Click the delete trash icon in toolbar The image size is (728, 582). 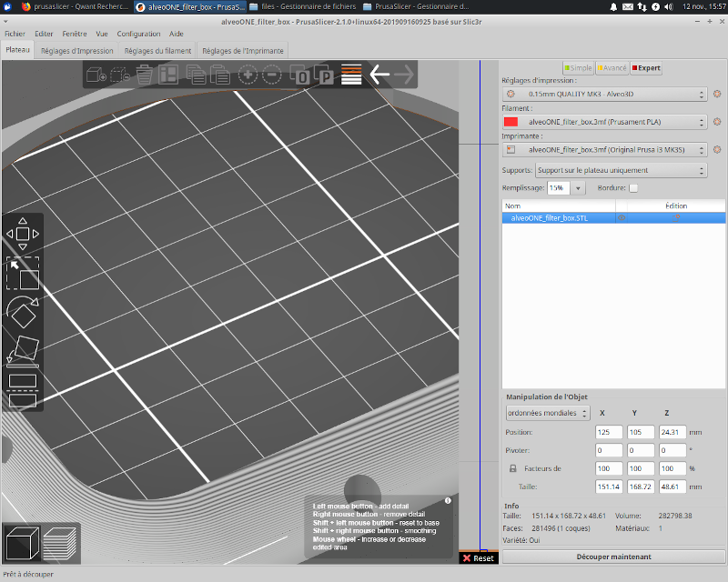pyautogui.click(x=144, y=75)
